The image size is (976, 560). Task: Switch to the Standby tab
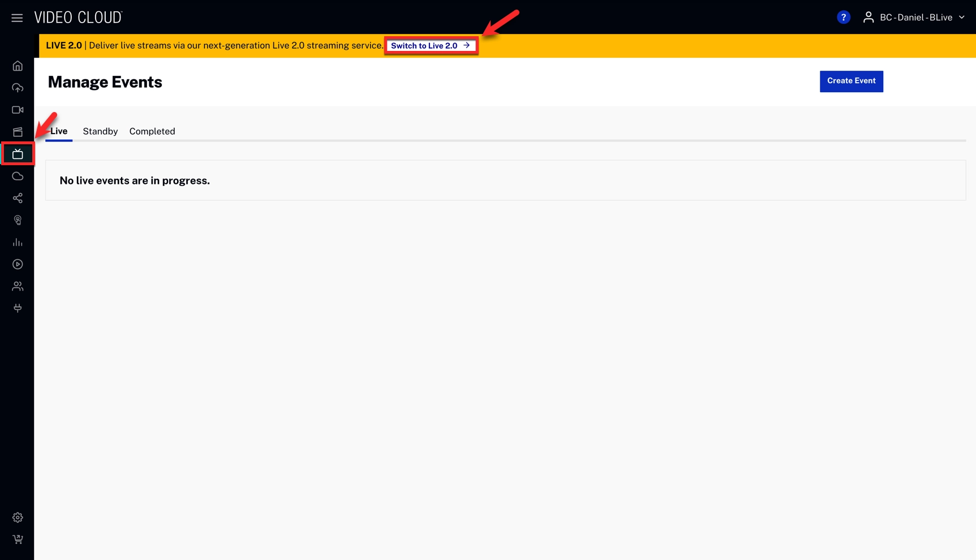click(x=100, y=131)
